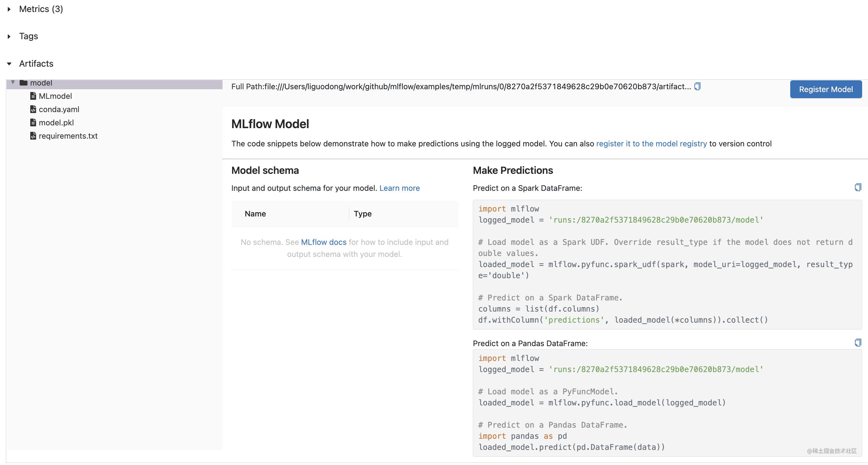868x465 pixels.
Task: Open the model registry registration link
Action: pyautogui.click(x=651, y=144)
